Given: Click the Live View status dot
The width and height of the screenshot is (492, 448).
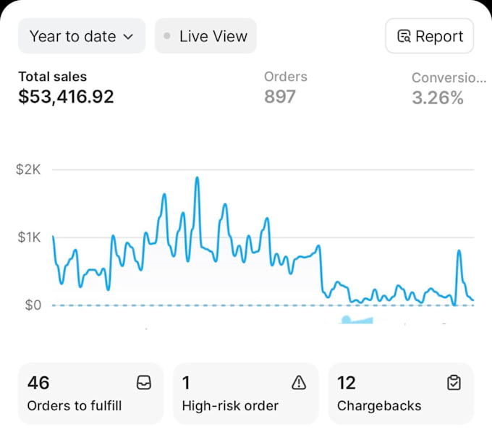Looking at the screenshot, I should click(167, 36).
